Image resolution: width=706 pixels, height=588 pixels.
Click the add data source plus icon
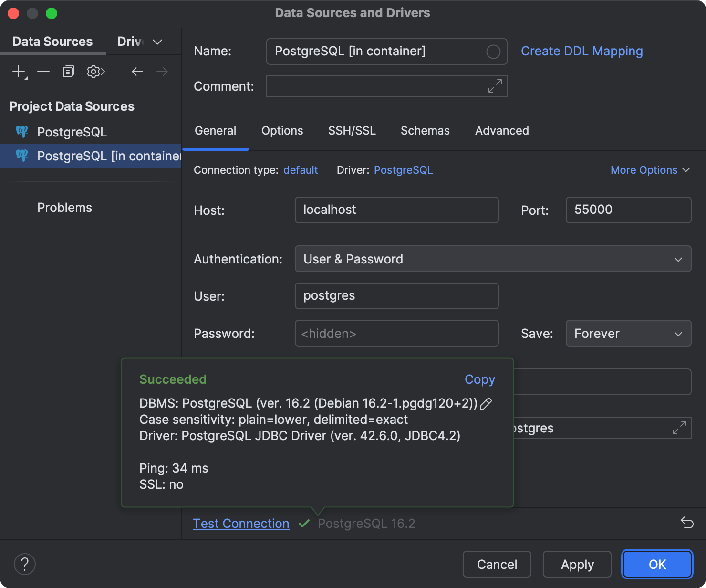pyautogui.click(x=19, y=72)
